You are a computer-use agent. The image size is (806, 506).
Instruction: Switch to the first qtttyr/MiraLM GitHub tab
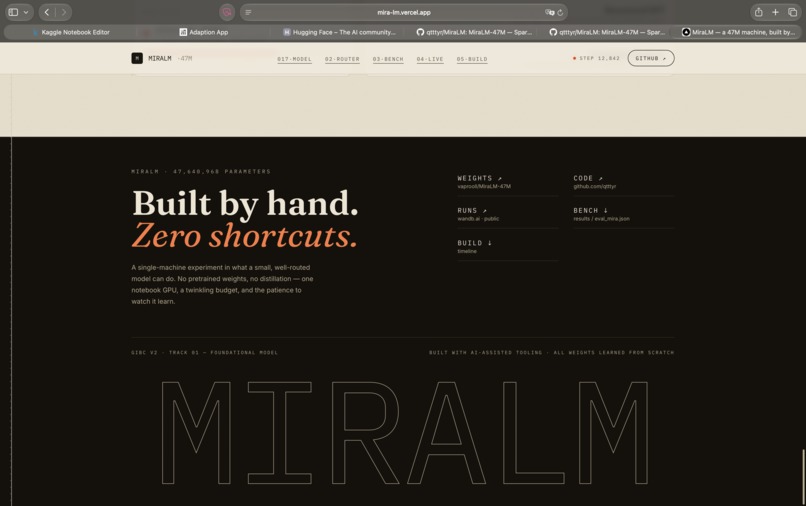[x=474, y=32]
